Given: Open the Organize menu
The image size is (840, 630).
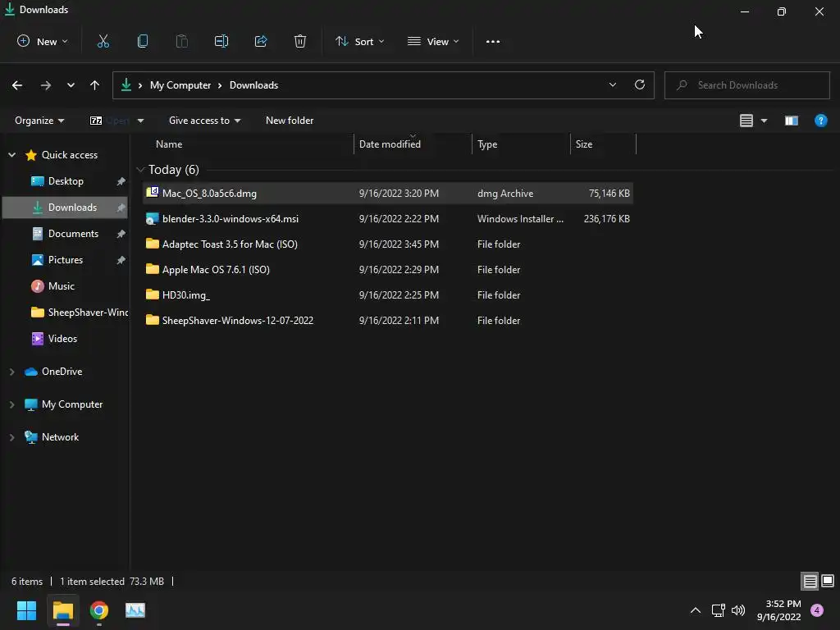Looking at the screenshot, I should [x=39, y=121].
